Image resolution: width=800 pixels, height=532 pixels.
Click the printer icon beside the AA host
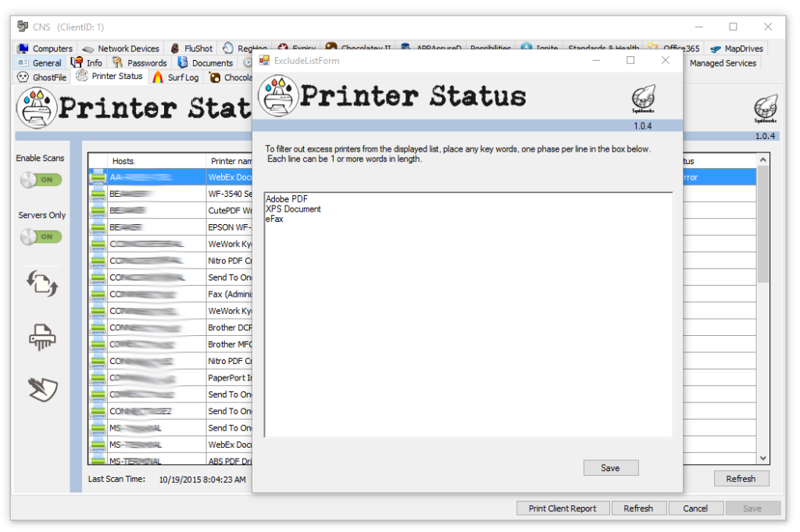97,177
